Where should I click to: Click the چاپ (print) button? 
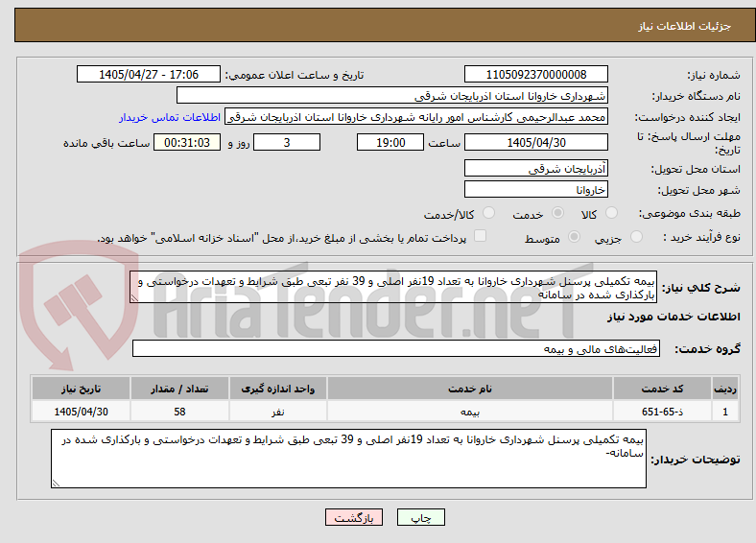coord(421,517)
